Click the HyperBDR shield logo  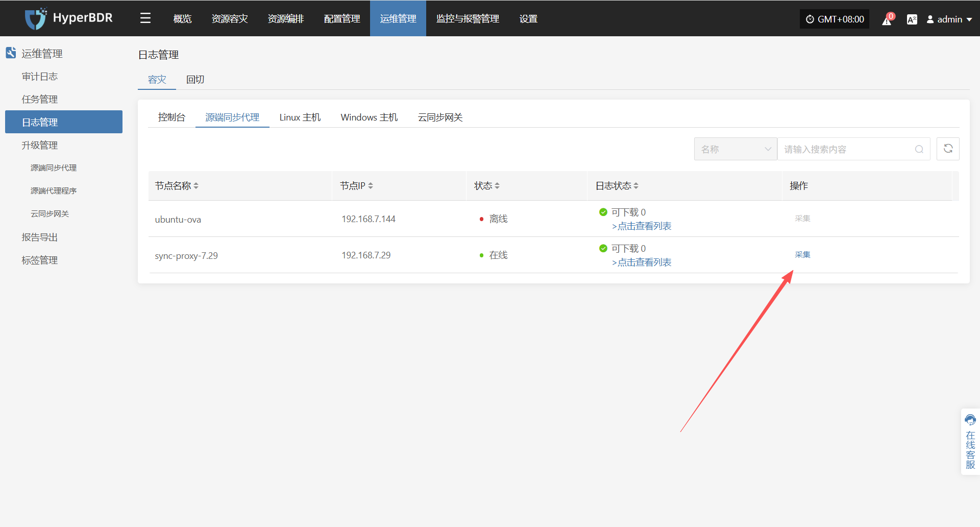point(36,18)
